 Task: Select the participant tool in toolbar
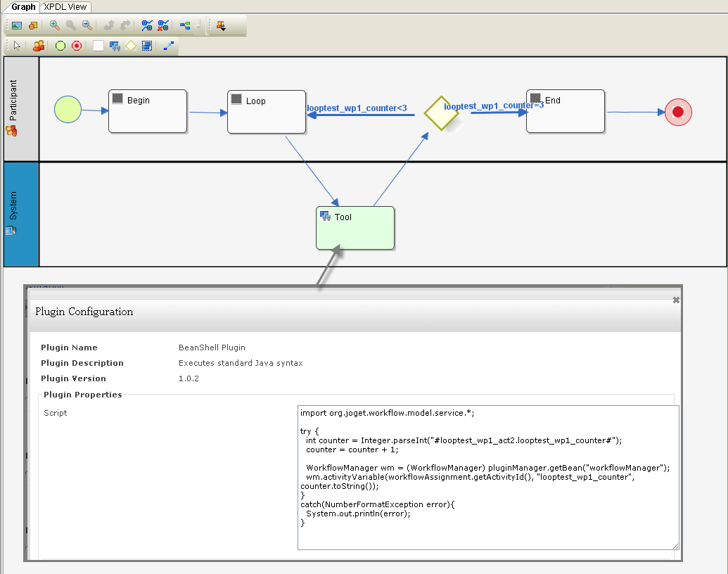point(39,46)
